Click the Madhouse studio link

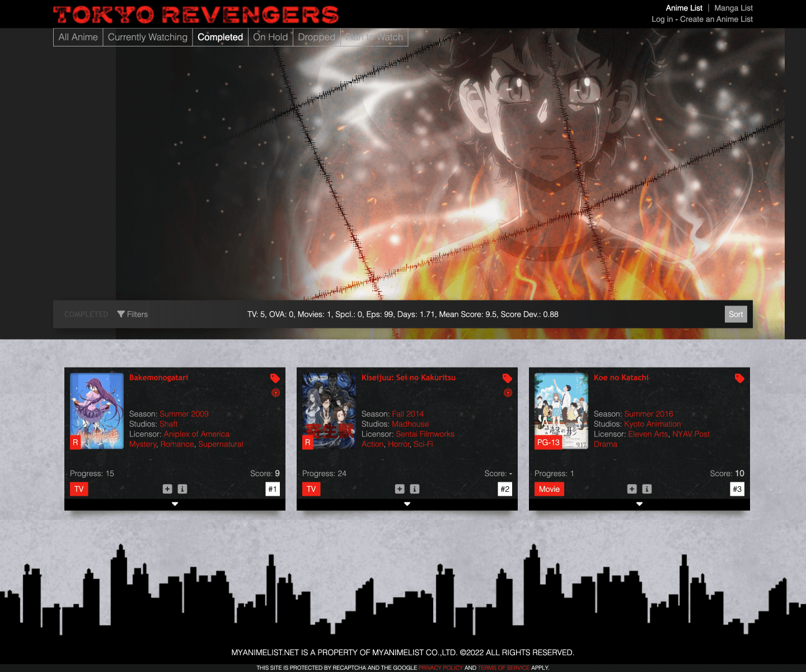click(x=410, y=424)
